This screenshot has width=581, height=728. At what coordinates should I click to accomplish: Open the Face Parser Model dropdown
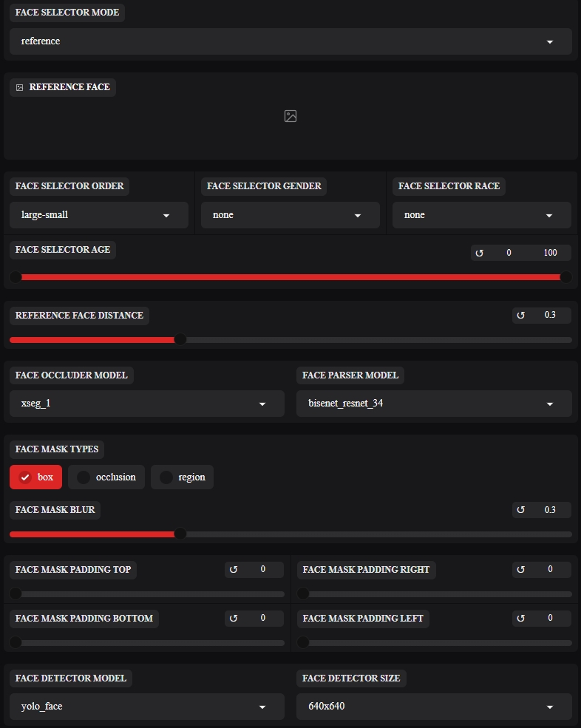[434, 404]
